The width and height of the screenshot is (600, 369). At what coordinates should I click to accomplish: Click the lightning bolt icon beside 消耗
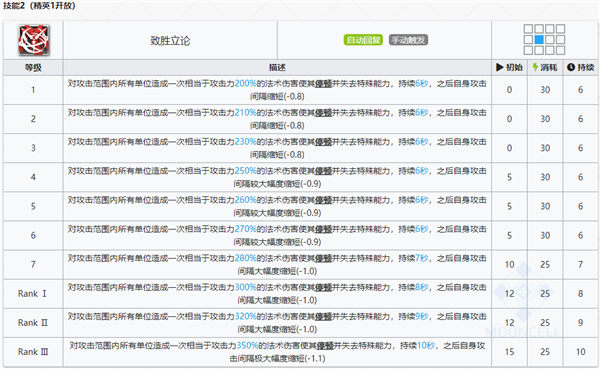click(535, 67)
